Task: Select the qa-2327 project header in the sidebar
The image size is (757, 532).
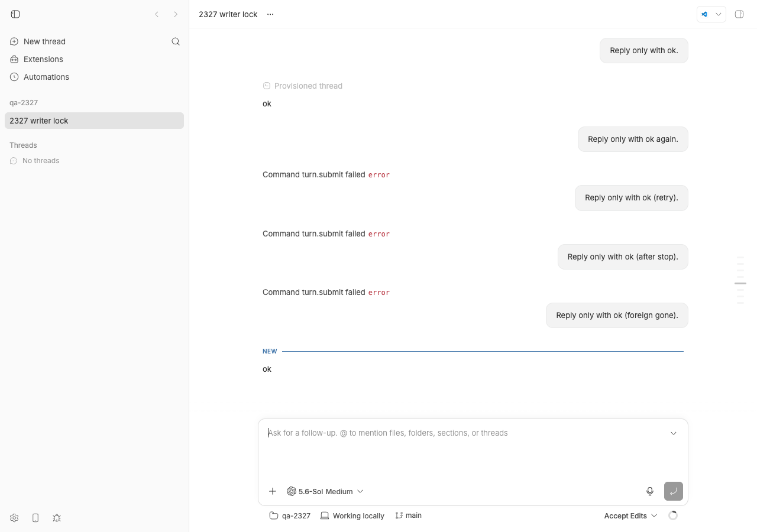Action: click(24, 102)
